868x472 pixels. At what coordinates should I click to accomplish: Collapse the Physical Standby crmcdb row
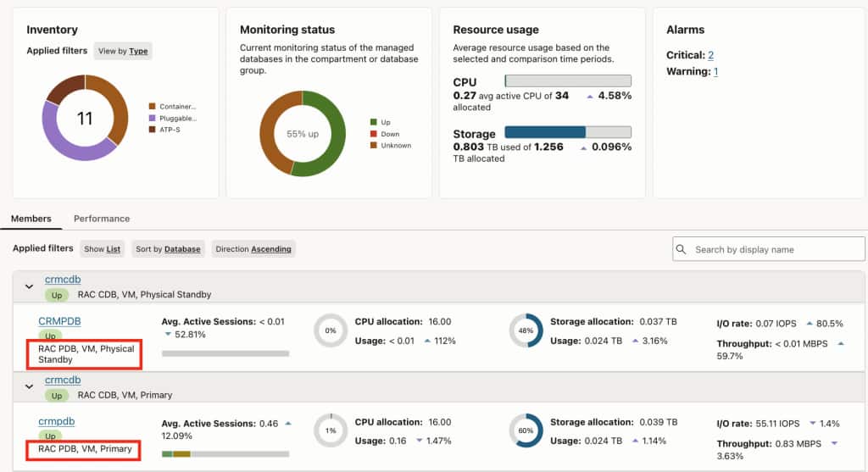(30, 286)
